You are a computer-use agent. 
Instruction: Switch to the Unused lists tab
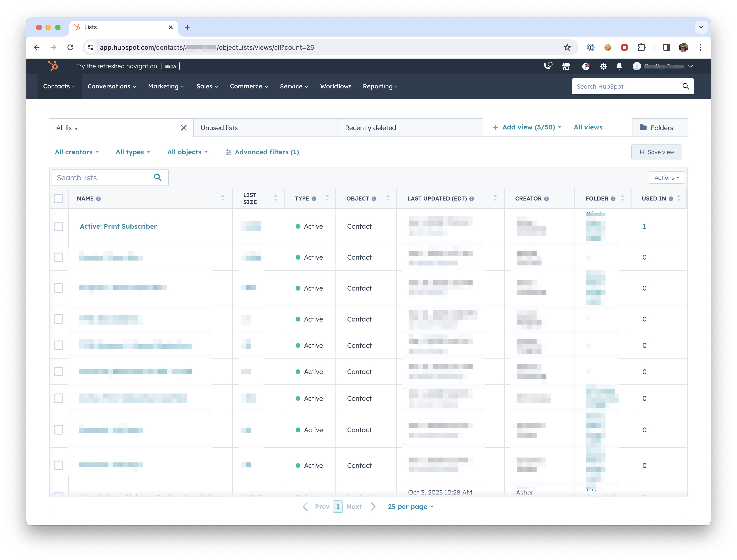pos(219,128)
